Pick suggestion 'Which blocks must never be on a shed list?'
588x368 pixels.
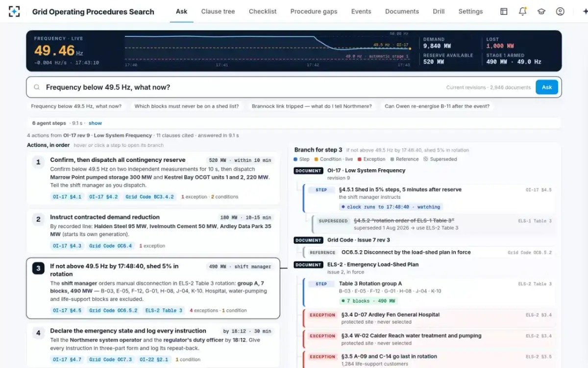(187, 106)
